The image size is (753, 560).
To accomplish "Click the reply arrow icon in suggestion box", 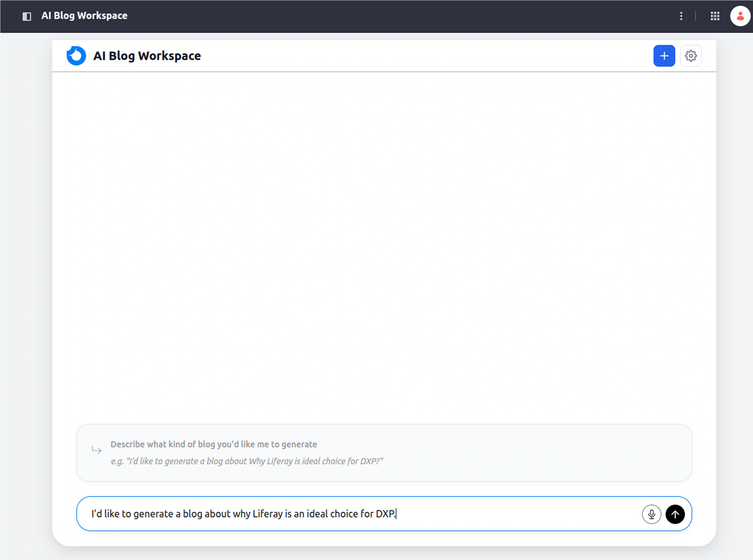I will tap(97, 450).
